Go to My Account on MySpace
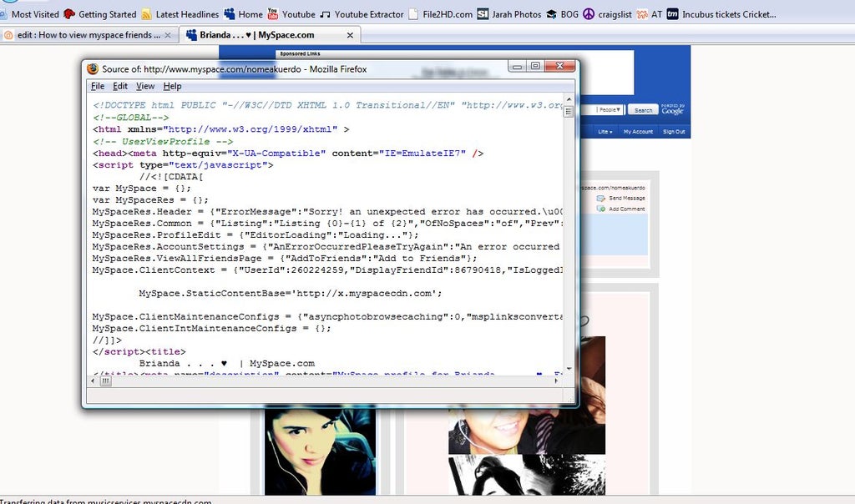 [638, 131]
